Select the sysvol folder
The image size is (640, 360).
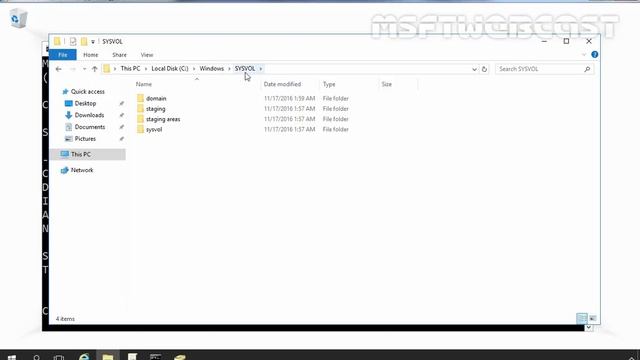coord(154,129)
